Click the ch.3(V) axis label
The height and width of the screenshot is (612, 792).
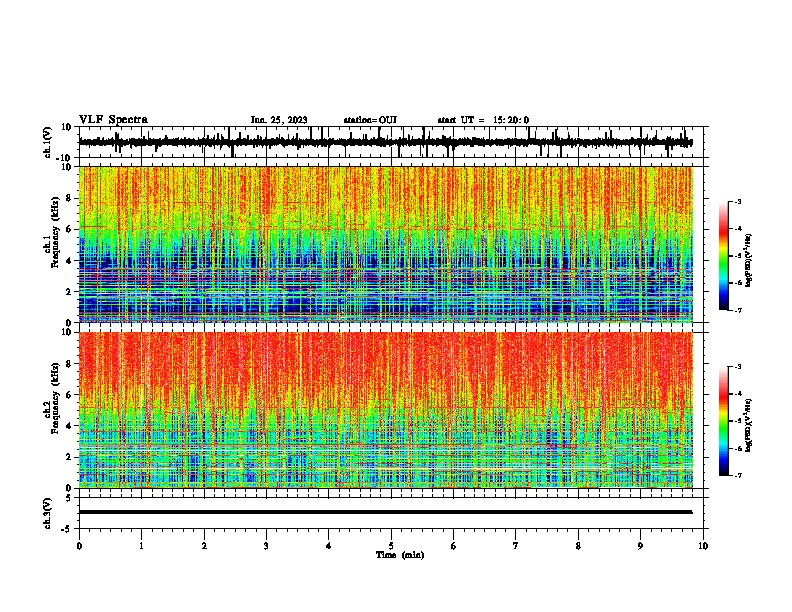click(x=48, y=514)
